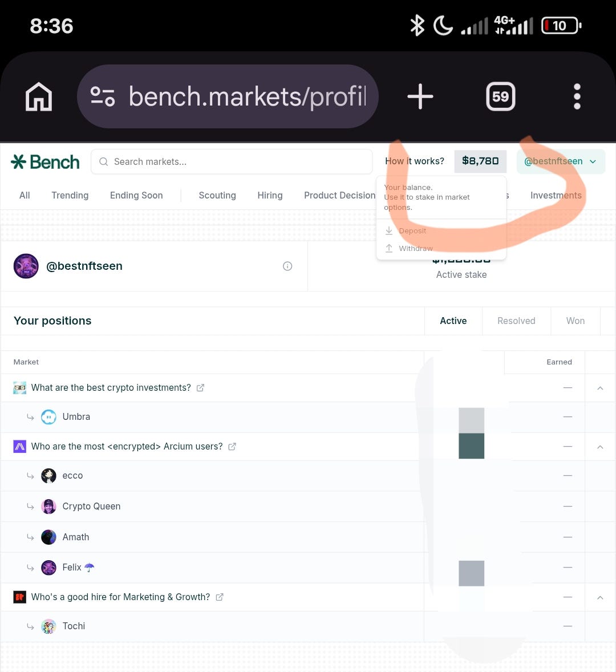Tap the browser home icon
This screenshot has height=672, width=616.
39,96
